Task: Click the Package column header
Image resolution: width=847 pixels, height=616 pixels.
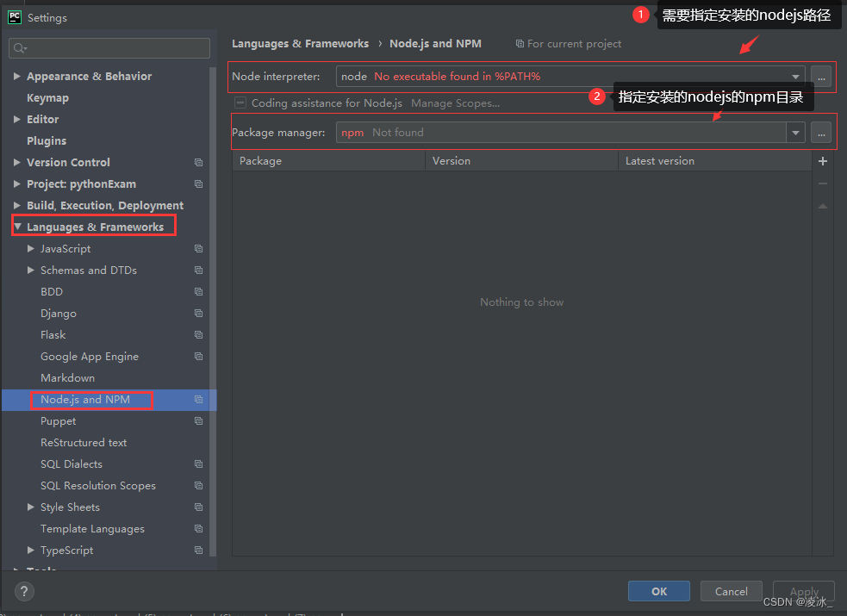Action: point(328,161)
